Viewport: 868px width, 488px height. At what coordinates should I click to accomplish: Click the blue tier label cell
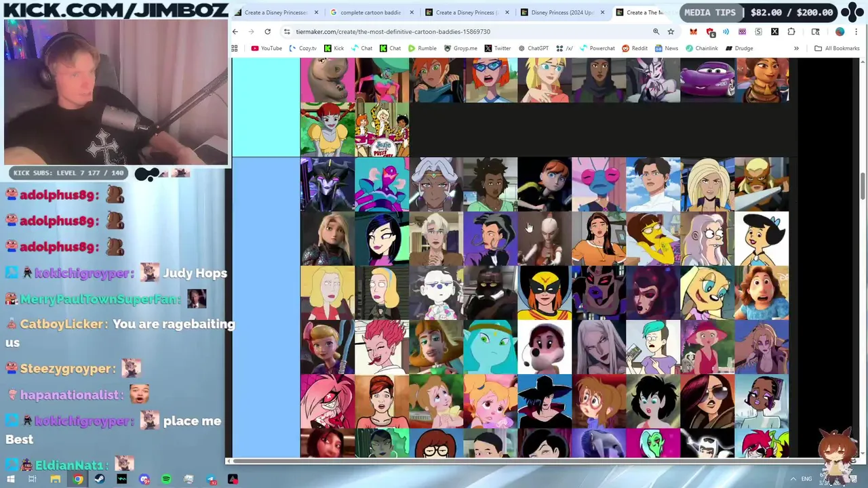coord(266,307)
